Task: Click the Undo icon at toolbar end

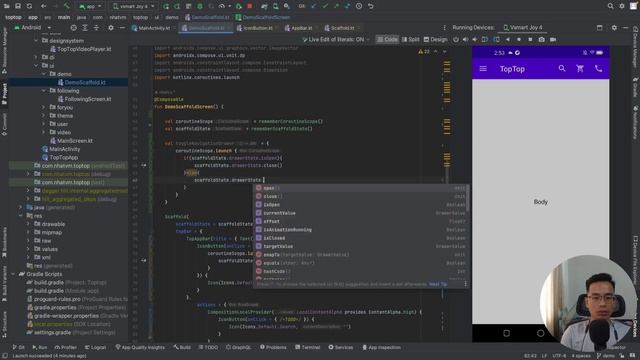Action: [371, 6]
